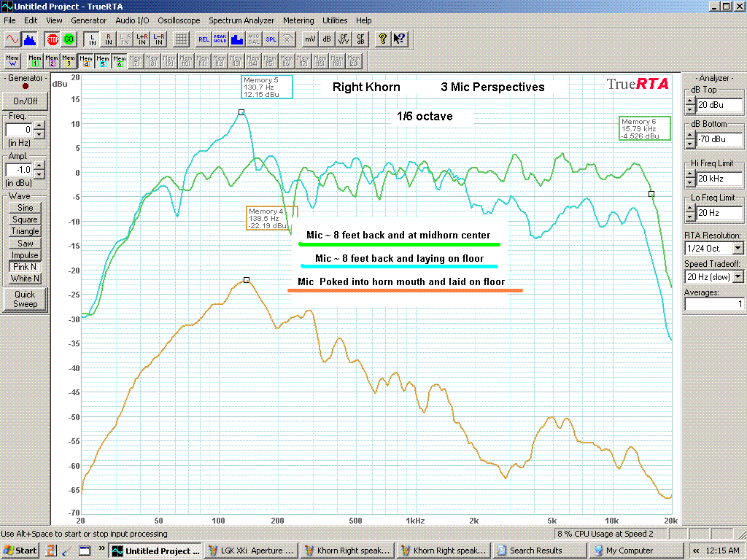Open Speed Tradeoff dropdown
The width and height of the screenshot is (747, 560).
tap(738, 276)
